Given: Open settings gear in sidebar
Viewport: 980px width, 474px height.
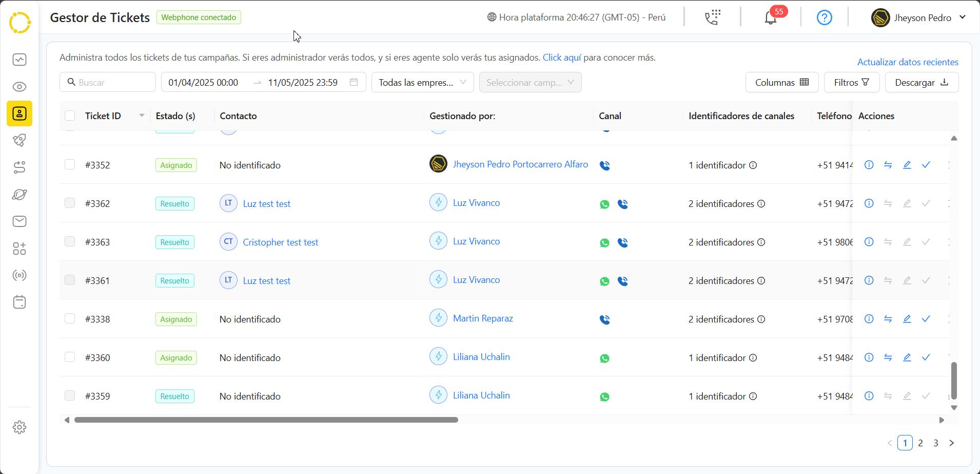Looking at the screenshot, I should (19, 427).
